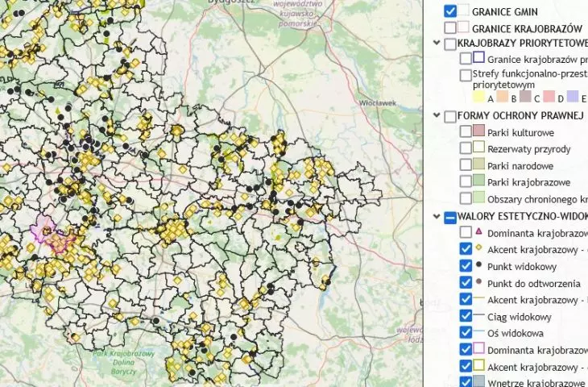
Task: Collapse the FORMY OCHRONY PRAWNEJ group arrow
Action: coord(436,114)
